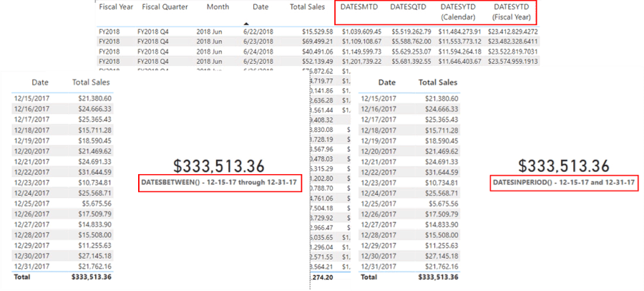Click the $11,594,264.18 calendar YTD value

click(x=459, y=52)
